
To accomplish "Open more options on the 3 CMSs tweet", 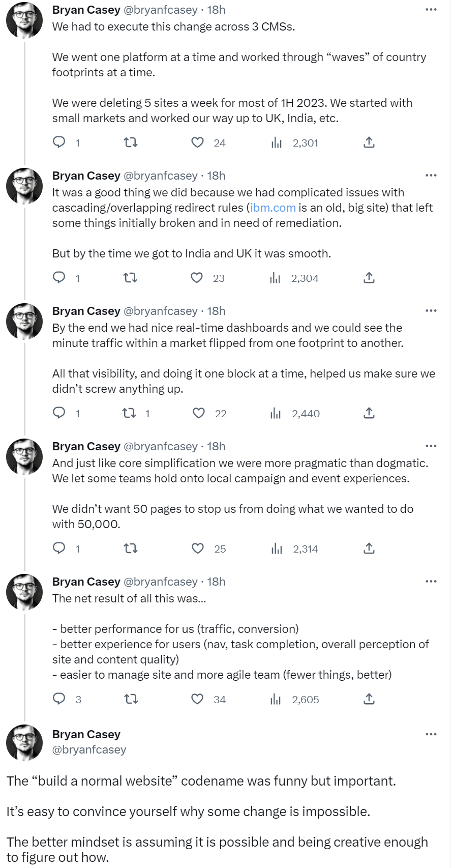I will (431, 10).
